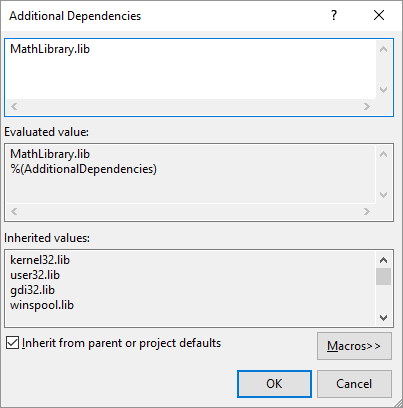Viewport: 403px width, 408px height.
Task: Click the Inherited values scrollbar thumb
Action: [x=383, y=276]
